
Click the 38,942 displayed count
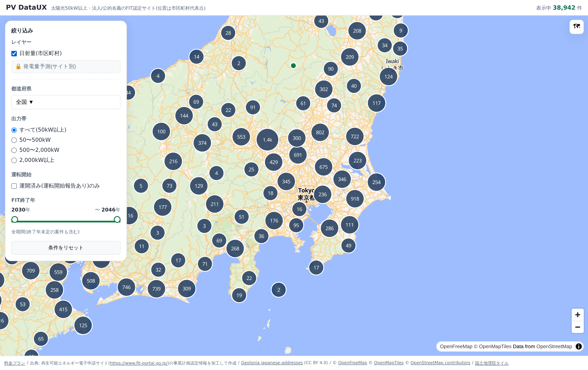click(564, 8)
